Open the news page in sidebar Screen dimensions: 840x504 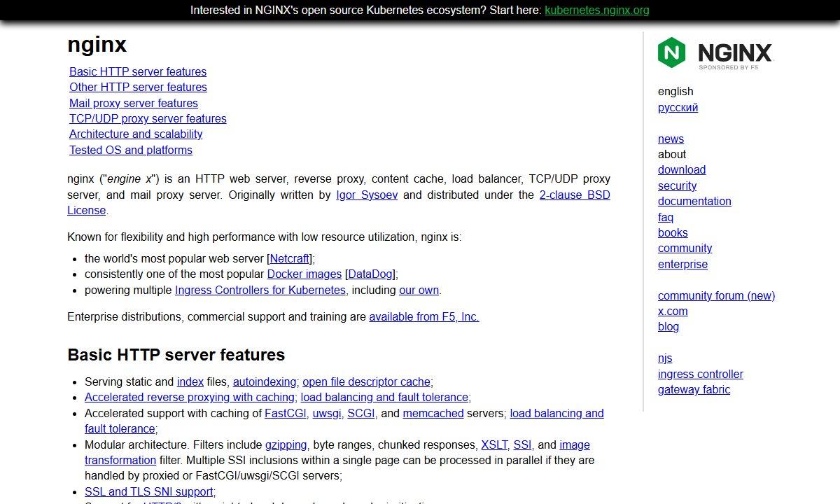[x=671, y=139]
